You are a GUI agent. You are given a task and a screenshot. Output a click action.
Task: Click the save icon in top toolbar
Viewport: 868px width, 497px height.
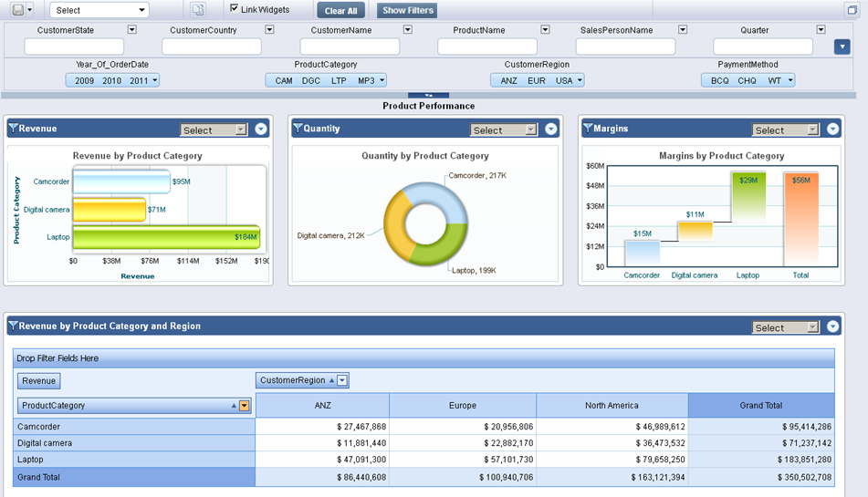17,10
